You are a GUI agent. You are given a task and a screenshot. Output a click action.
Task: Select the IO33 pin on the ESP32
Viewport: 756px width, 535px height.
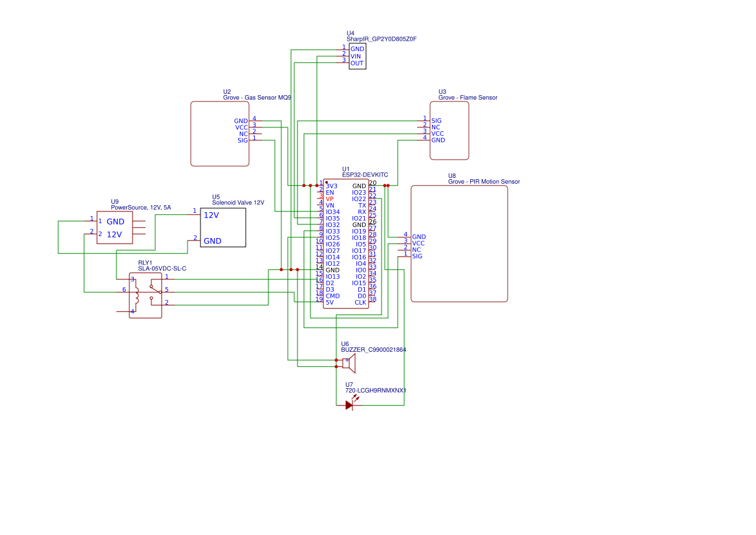point(332,232)
